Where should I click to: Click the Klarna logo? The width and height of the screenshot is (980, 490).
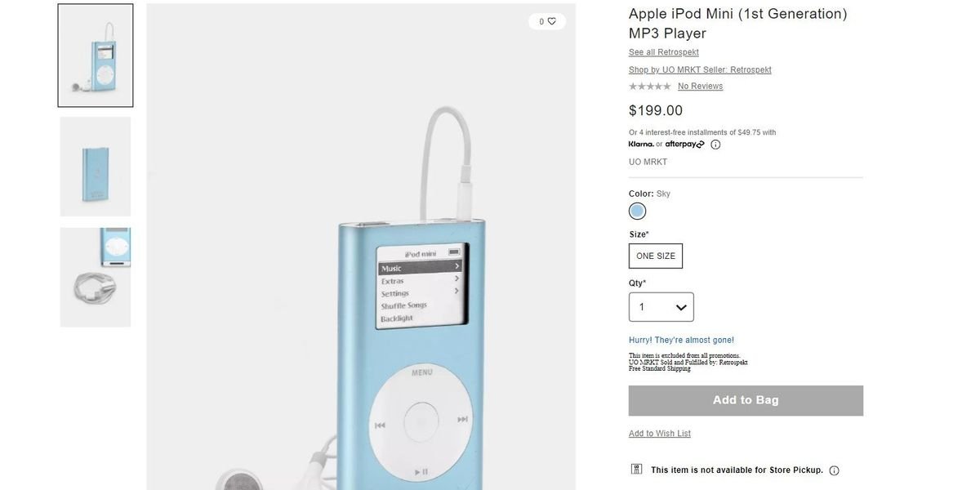click(x=641, y=145)
